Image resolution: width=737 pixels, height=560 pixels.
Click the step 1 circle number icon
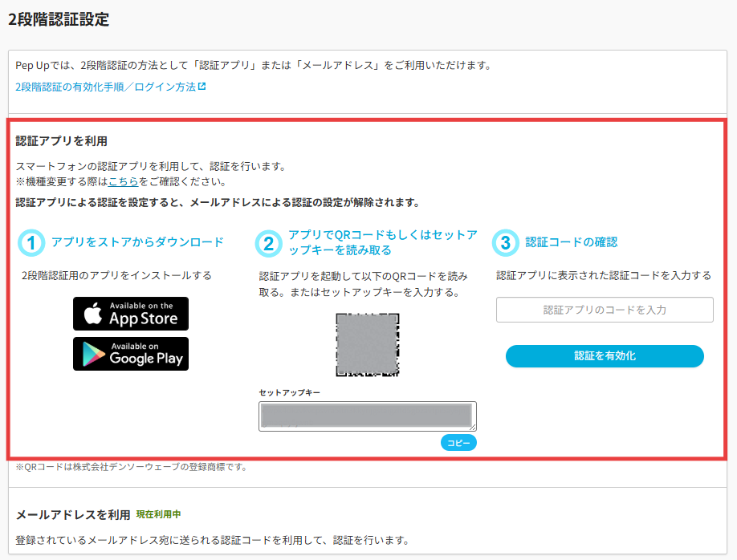[x=31, y=242]
